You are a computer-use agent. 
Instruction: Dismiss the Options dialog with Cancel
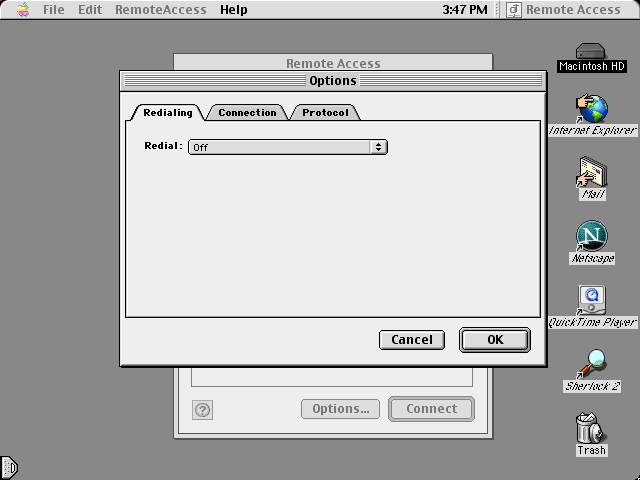click(x=412, y=340)
